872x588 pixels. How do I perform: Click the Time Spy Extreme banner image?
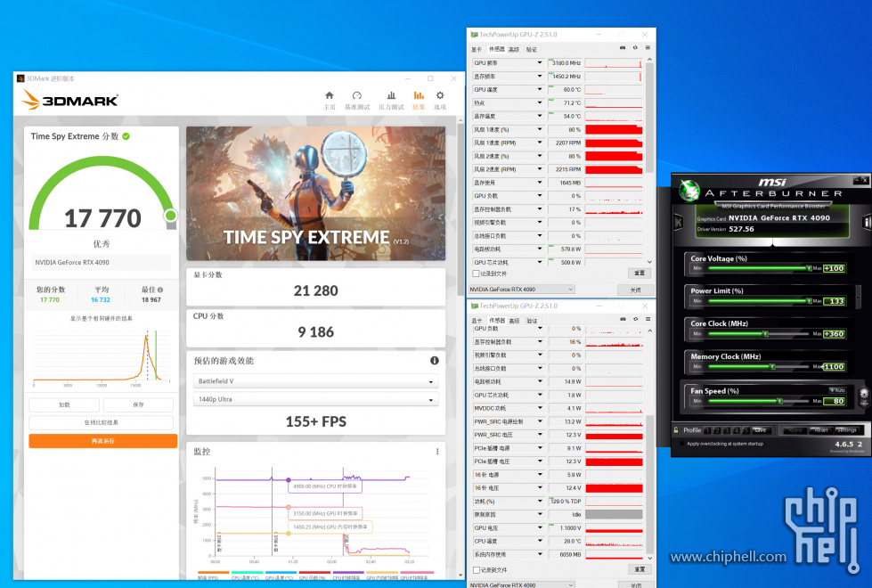coord(316,193)
